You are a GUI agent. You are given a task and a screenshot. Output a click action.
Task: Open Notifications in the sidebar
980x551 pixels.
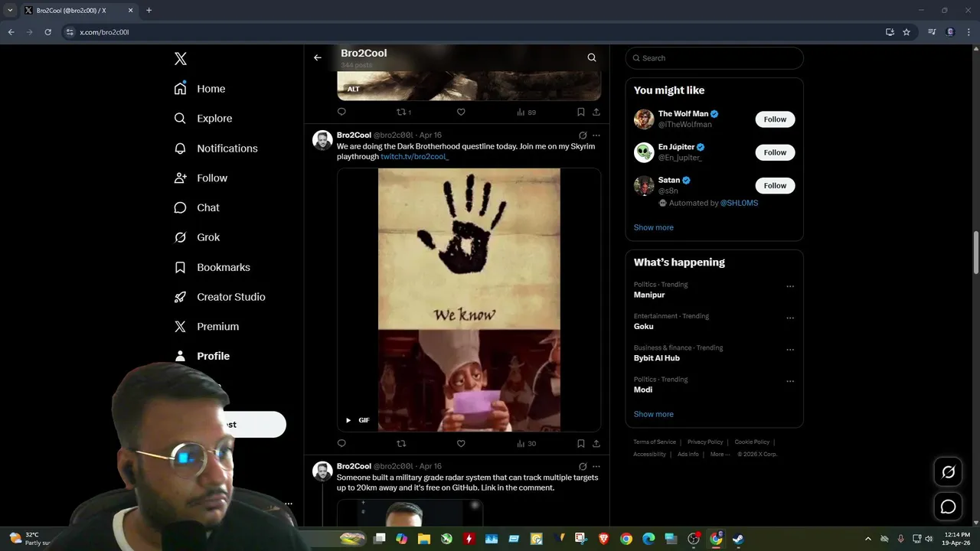click(x=216, y=148)
